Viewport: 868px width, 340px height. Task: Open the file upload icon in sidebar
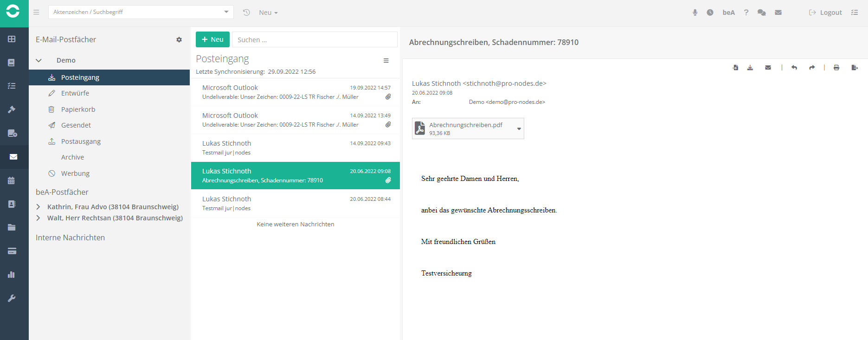tap(13, 133)
